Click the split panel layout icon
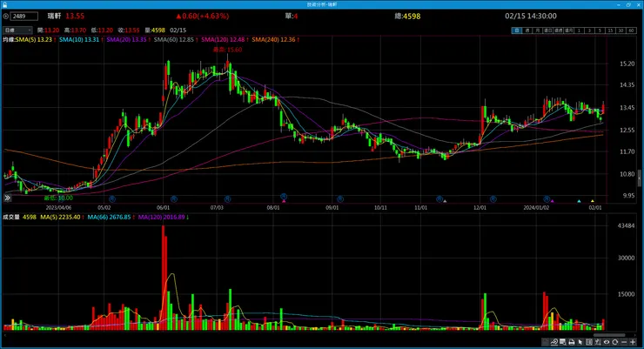The height and width of the screenshot is (349, 644). pyautogui.click(x=589, y=342)
